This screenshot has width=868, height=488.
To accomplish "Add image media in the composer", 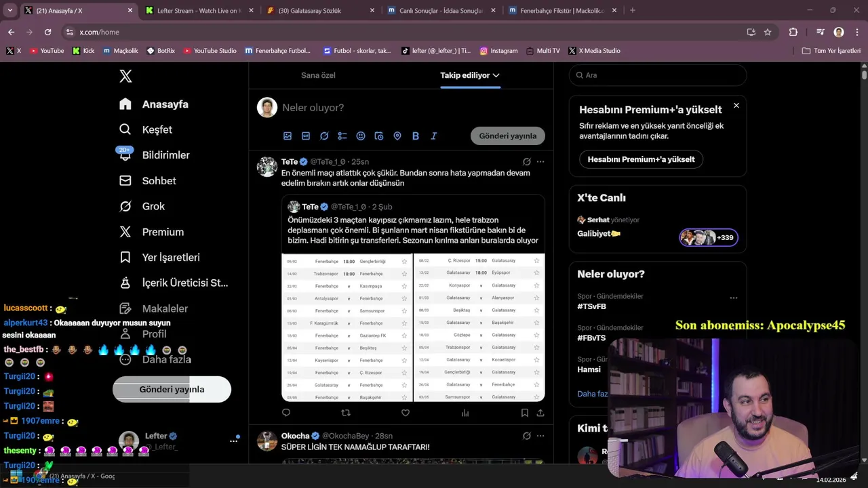I will pos(288,136).
